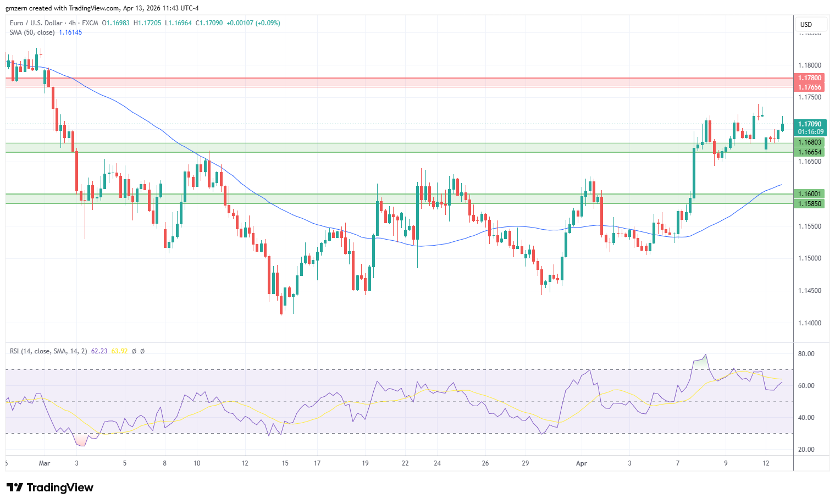Click the 40.00 RSI scale label
The height and width of the screenshot is (504, 835).
806,418
